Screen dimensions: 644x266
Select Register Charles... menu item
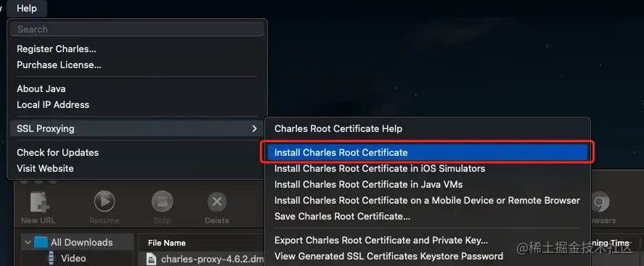click(x=137, y=49)
